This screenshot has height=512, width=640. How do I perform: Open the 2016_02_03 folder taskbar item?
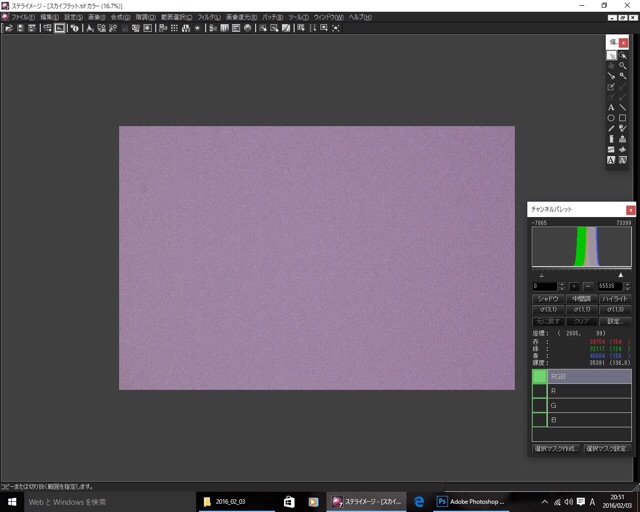[x=236, y=502]
